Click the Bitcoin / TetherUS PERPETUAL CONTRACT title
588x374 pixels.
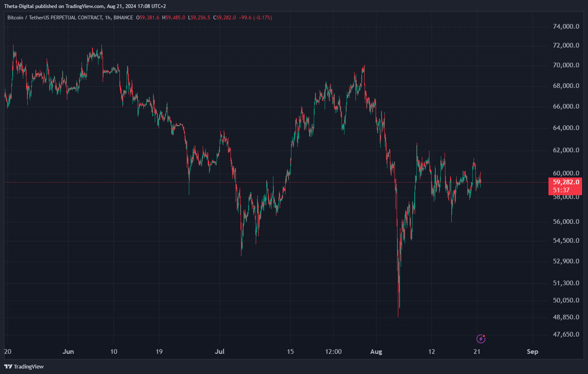(55, 18)
